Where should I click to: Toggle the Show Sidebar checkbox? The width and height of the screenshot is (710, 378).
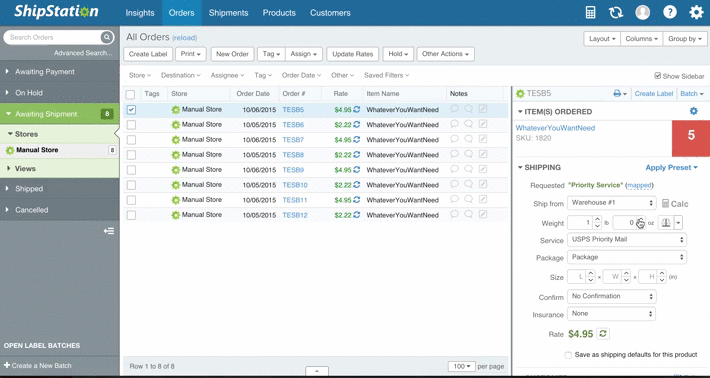[x=658, y=76]
